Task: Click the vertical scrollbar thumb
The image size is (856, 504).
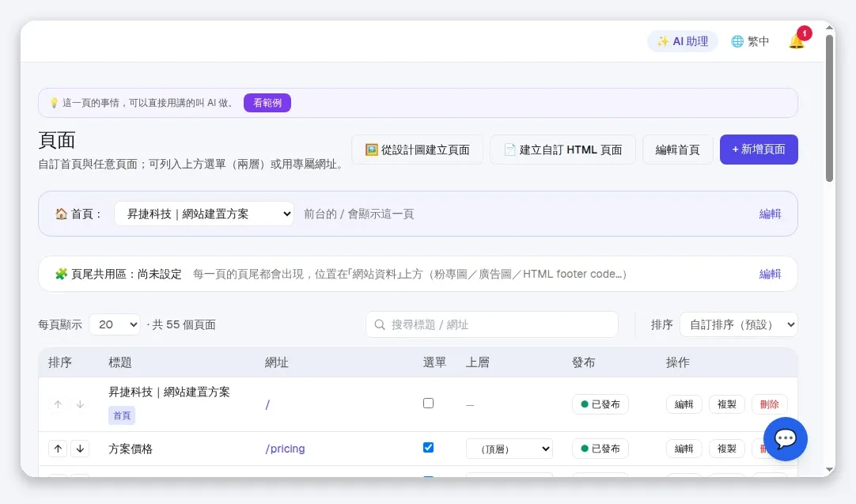Action: point(830,108)
